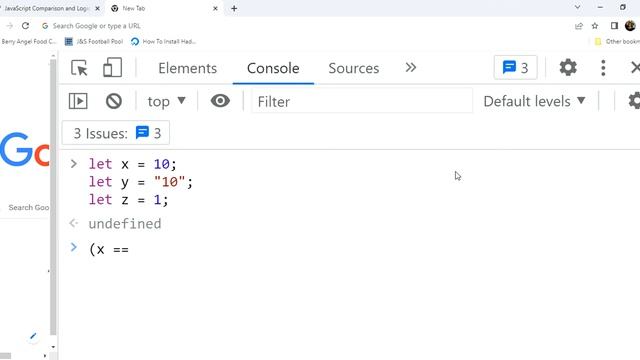Clear the console with the ban icon
This screenshot has height=360, width=640.
(x=114, y=101)
